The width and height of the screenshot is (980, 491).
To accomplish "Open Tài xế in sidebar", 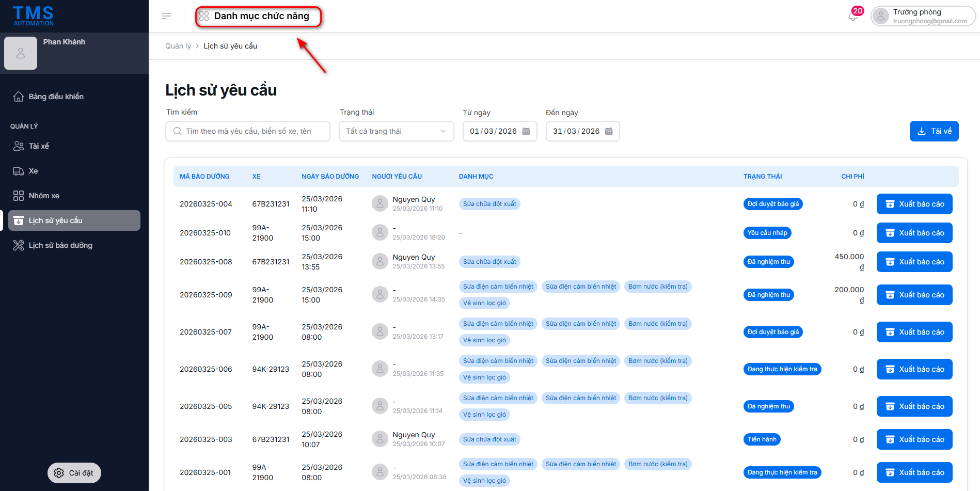I will tap(39, 146).
